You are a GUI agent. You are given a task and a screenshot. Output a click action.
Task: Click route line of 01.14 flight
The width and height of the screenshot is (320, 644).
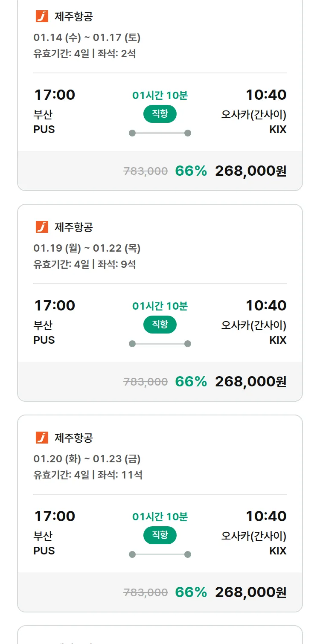pos(160,133)
